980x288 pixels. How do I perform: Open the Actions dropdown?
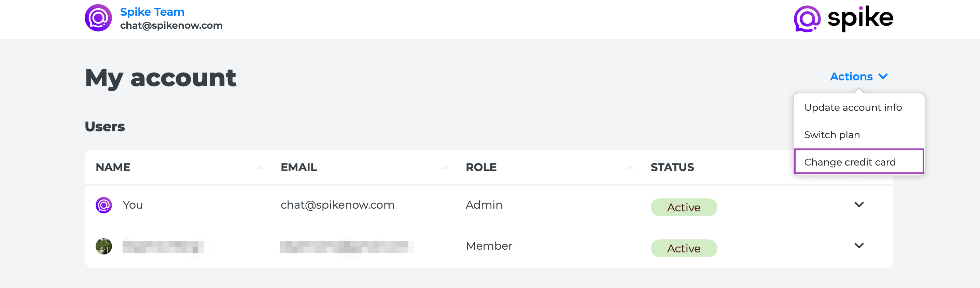858,77
